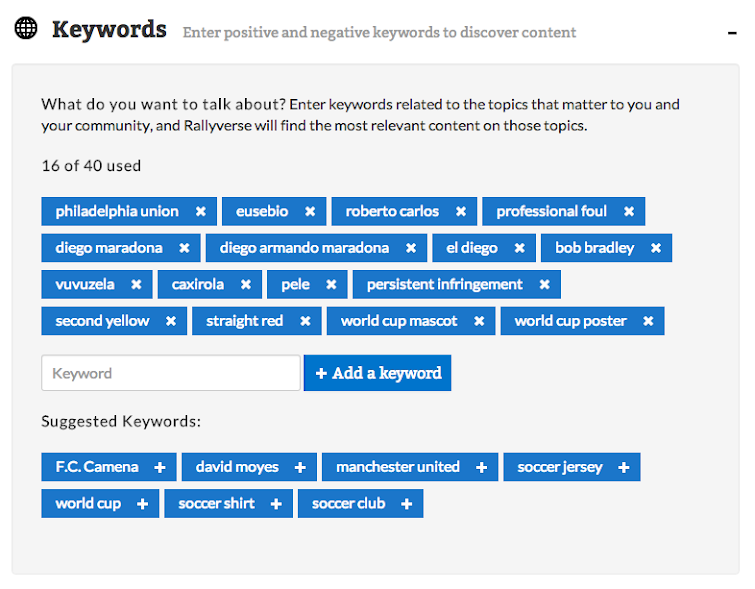
Task: Delete 'diego armando maradona' keyword X
Action: coord(411,248)
